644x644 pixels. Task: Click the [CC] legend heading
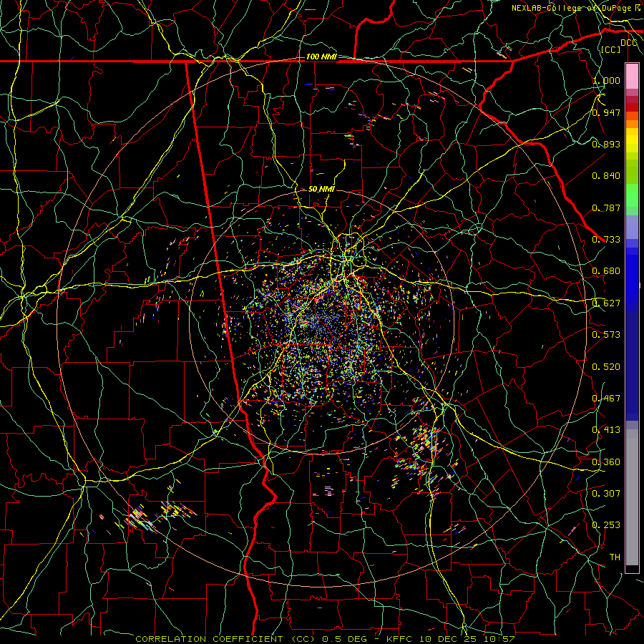click(x=611, y=49)
